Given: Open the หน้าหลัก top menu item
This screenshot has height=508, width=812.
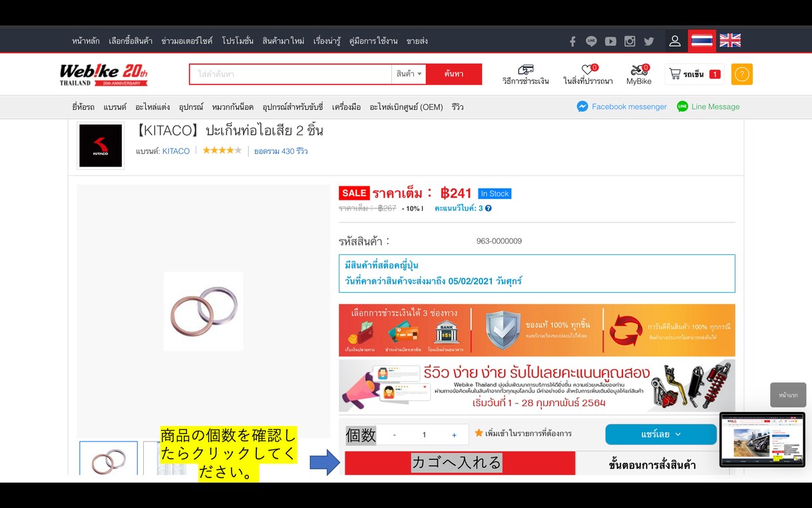Looking at the screenshot, I should point(86,41).
